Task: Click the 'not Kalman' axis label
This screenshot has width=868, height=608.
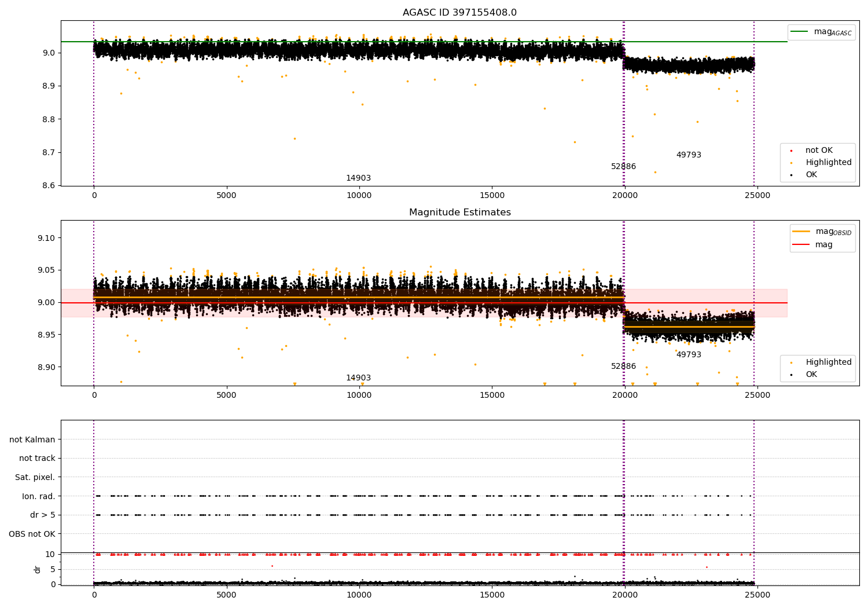Action: 32,439
